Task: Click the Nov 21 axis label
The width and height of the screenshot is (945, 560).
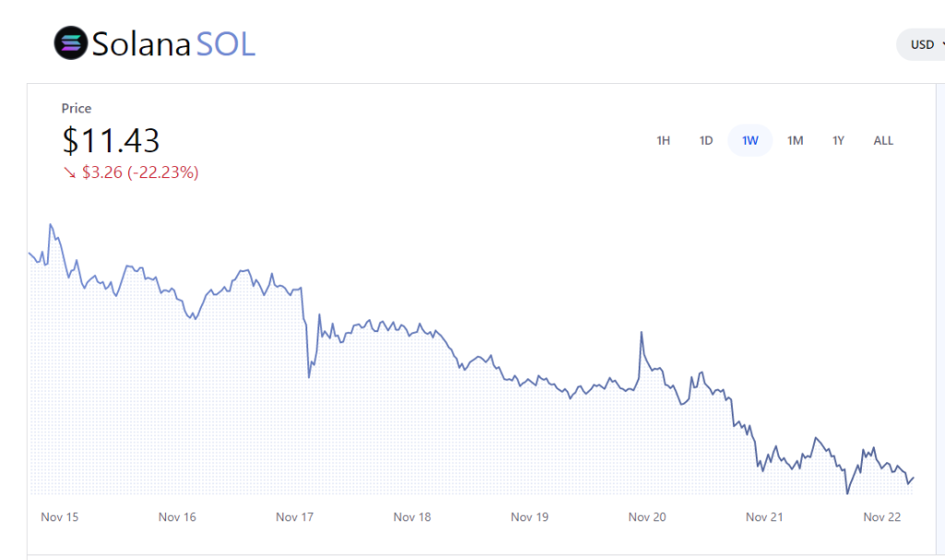Action: [764, 517]
